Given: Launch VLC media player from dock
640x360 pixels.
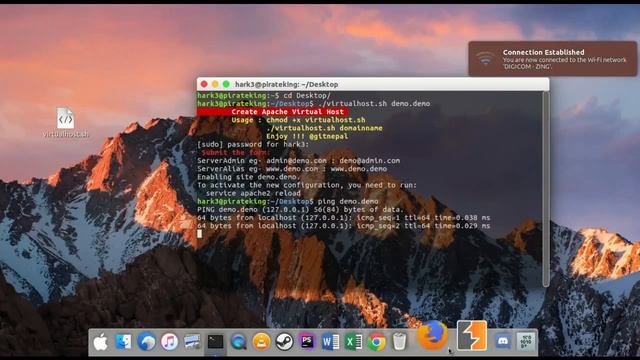Looking at the screenshot, I should coord(261,342).
